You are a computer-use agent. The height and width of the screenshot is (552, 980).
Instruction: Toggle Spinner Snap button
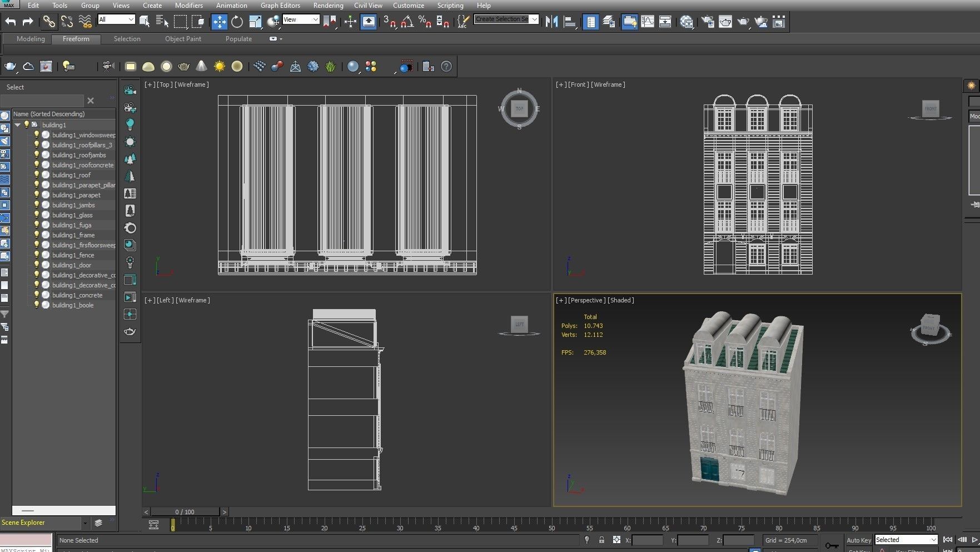point(442,22)
